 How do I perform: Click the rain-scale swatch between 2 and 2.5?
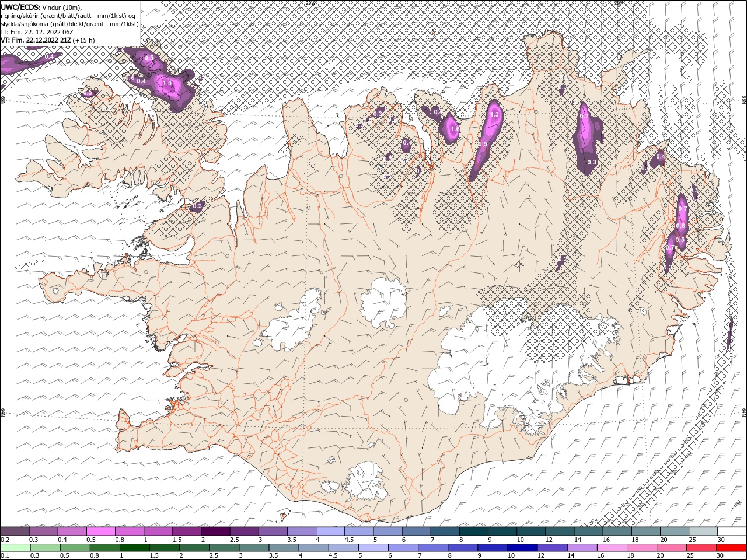[x=194, y=548]
